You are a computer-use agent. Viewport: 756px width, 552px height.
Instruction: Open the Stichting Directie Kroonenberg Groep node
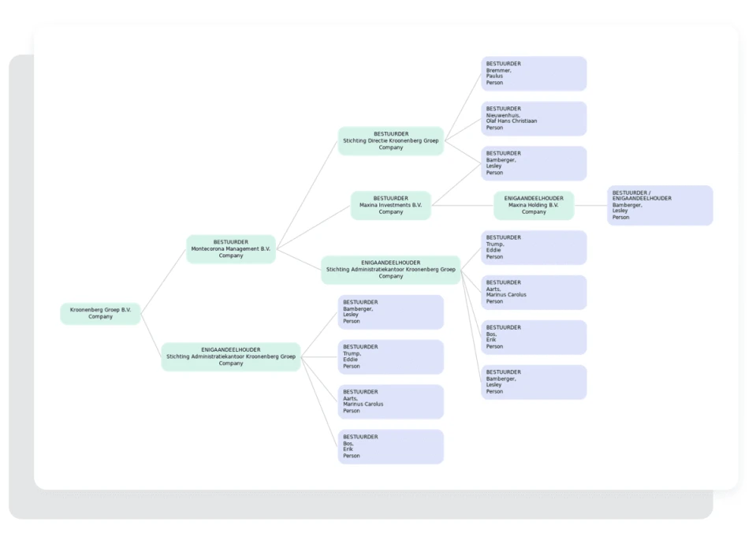pos(391,141)
